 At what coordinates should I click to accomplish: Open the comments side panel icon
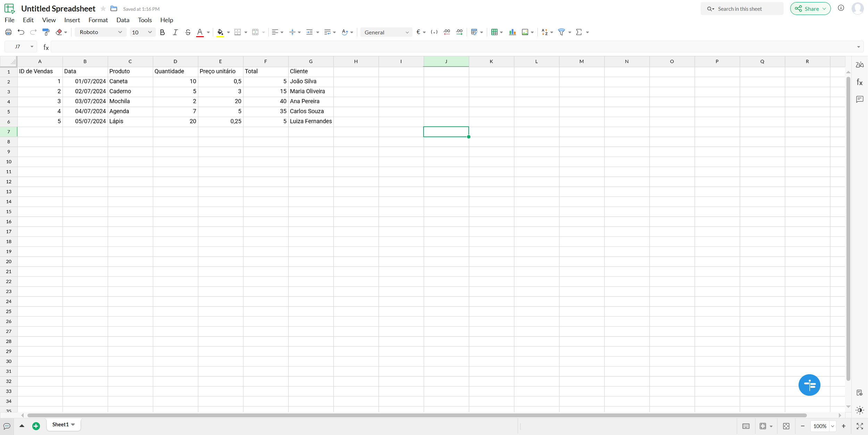coord(860,99)
